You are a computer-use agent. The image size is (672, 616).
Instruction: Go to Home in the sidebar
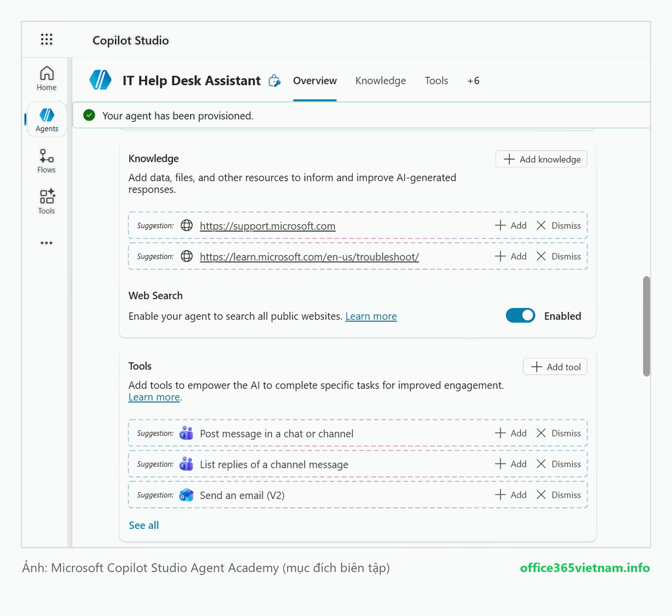click(47, 78)
